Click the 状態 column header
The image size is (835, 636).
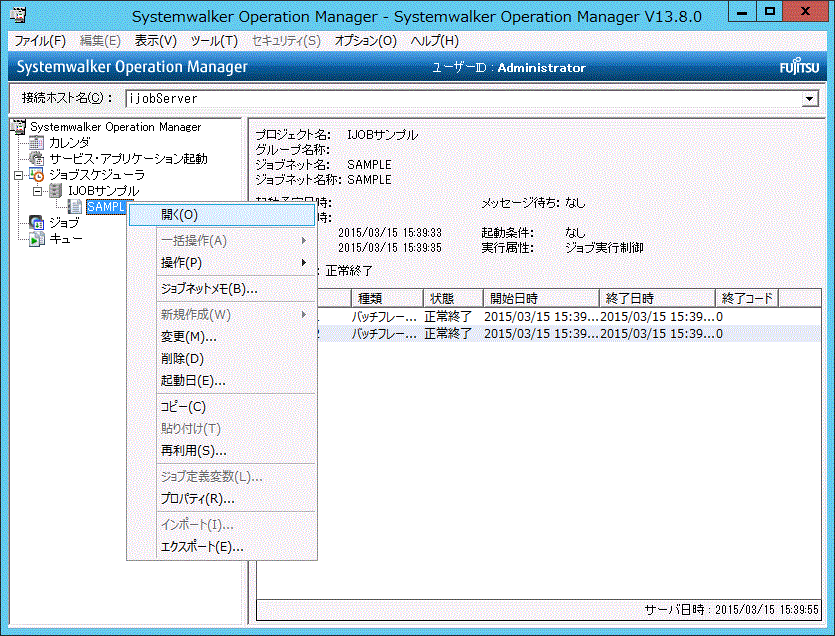coord(453,298)
